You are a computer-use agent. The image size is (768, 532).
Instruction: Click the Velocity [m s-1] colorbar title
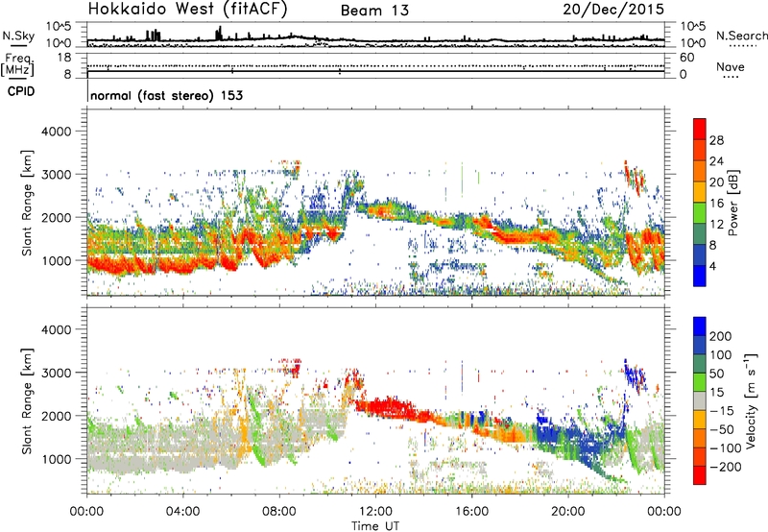[x=751, y=400]
